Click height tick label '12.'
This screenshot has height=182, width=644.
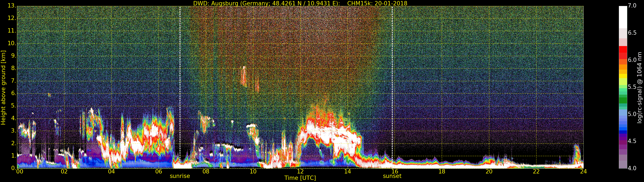point(12,18)
